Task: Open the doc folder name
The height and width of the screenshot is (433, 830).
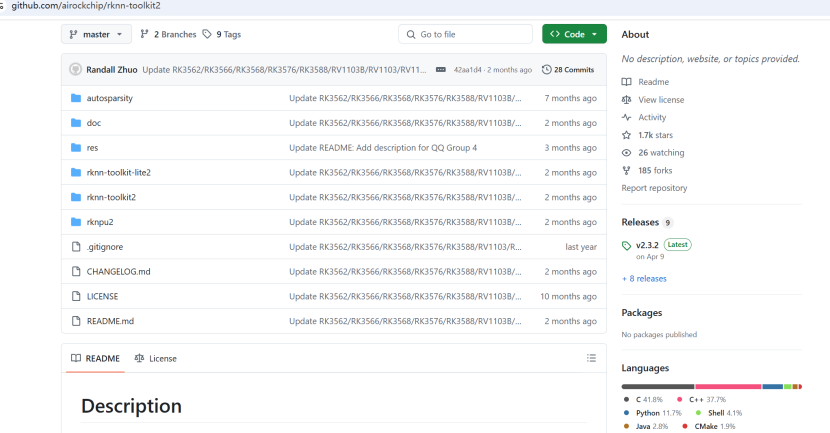Action: 94,123
